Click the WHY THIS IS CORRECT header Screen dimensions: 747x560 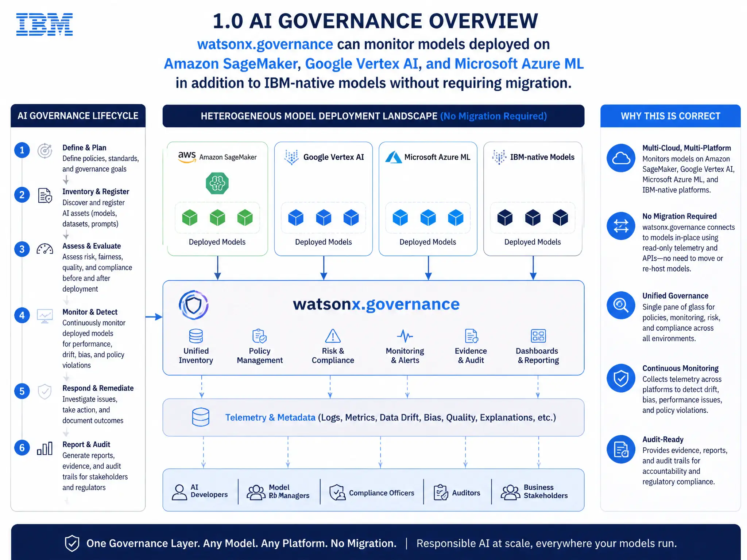670,116
